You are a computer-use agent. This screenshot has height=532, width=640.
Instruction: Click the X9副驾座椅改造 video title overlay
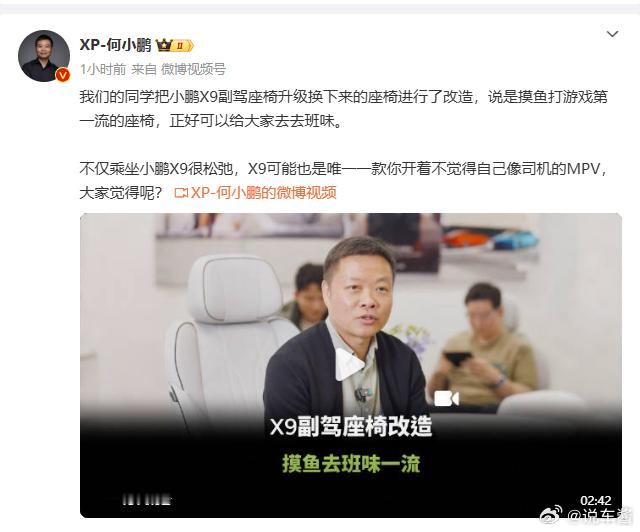[351, 427]
